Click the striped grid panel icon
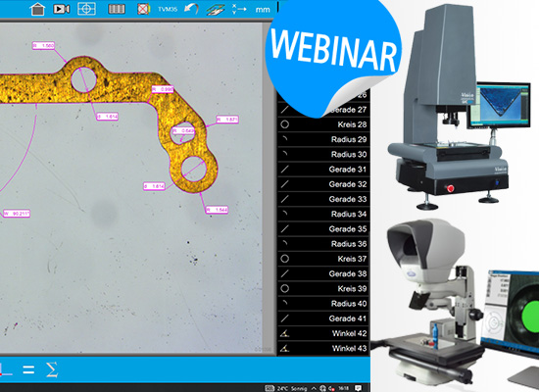Viewport: 539px width, 392px height. coord(117,9)
